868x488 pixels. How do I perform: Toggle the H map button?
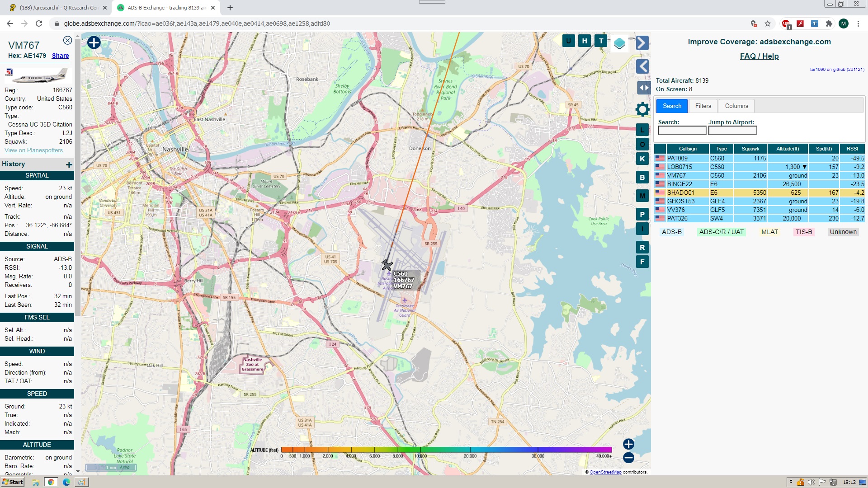click(x=585, y=41)
